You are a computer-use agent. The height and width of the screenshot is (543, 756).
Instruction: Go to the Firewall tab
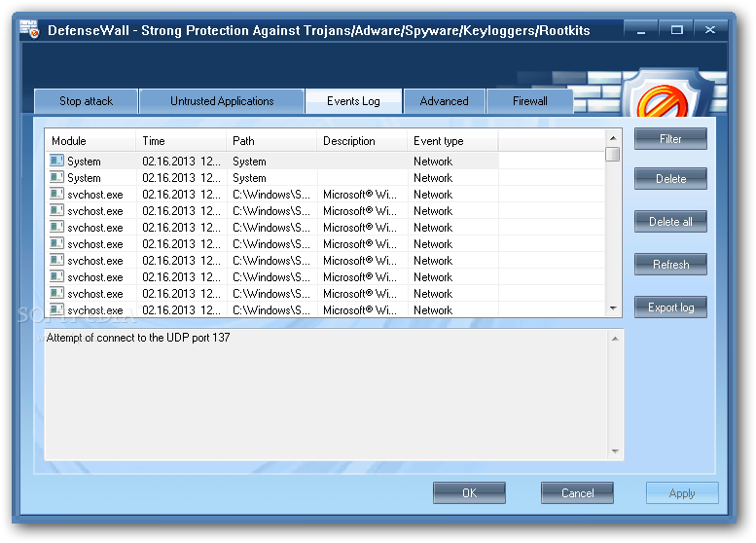pyautogui.click(x=530, y=101)
